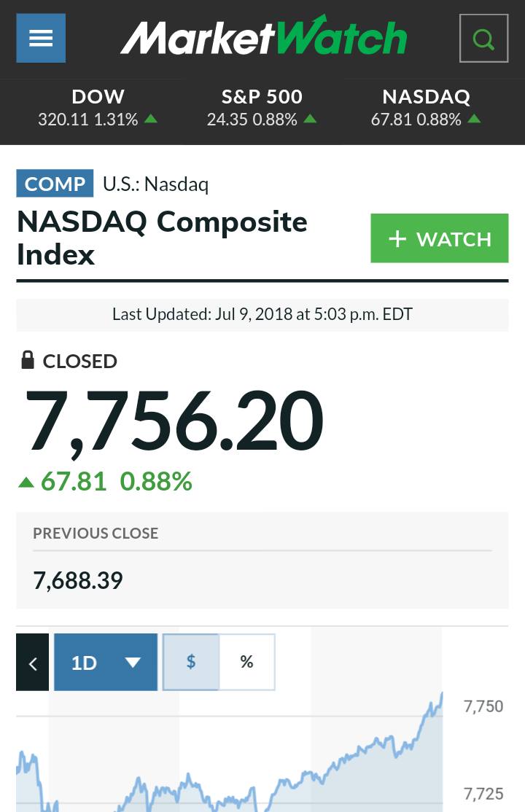
Task: Click the plus icon on WATCH button
Action: click(397, 239)
